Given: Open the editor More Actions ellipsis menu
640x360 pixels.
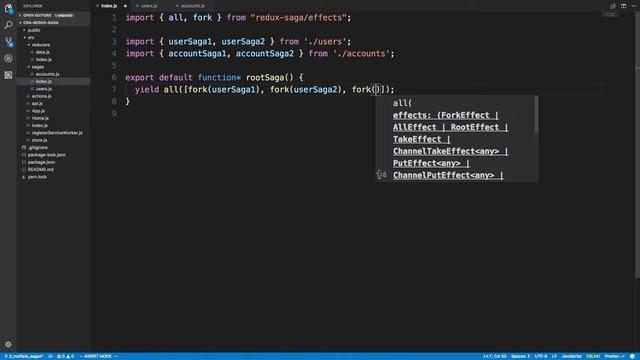Looking at the screenshot, I should (634, 6).
